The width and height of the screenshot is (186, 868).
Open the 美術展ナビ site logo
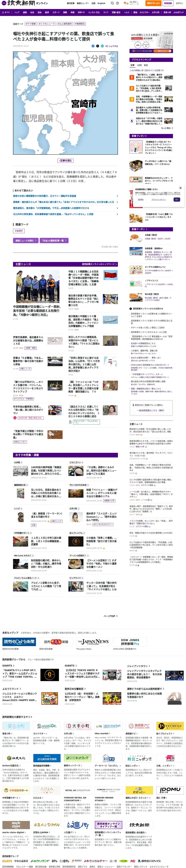coord(139,726)
